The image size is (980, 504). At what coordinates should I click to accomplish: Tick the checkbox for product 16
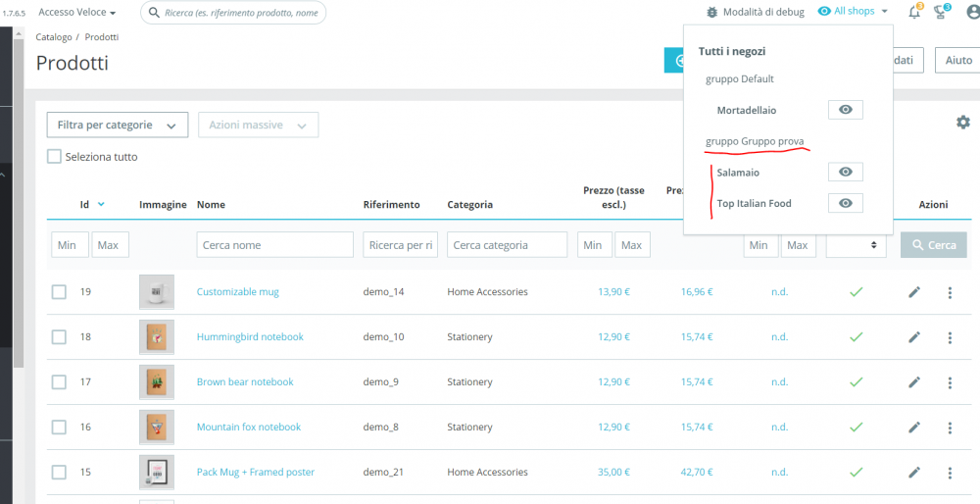click(59, 428)
